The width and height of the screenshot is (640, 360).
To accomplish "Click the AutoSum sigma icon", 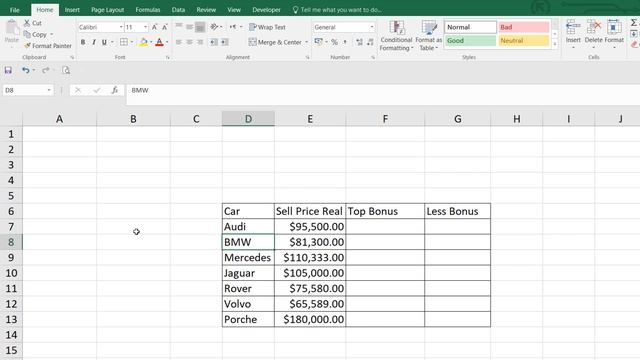I will [x=633, y=23].
